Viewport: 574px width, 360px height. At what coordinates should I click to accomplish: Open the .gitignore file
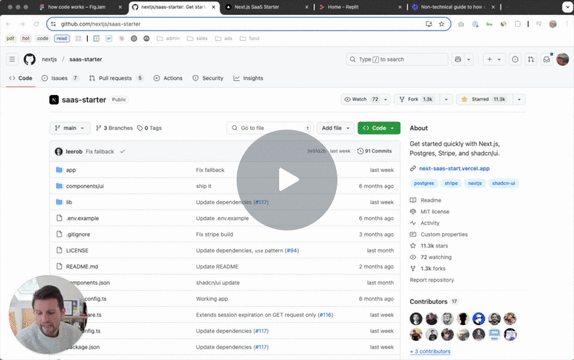(x=78, y=234)
